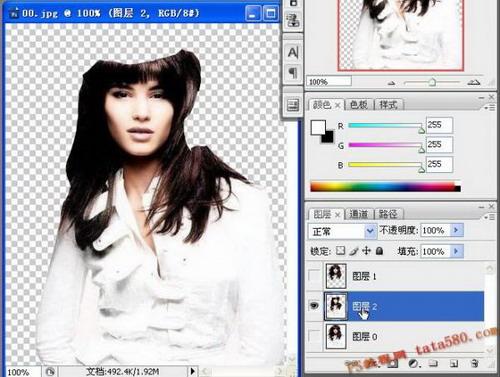Click the new adjustment layer icon
The width and height of the screenshot is (500, 377).
[414, 363]
